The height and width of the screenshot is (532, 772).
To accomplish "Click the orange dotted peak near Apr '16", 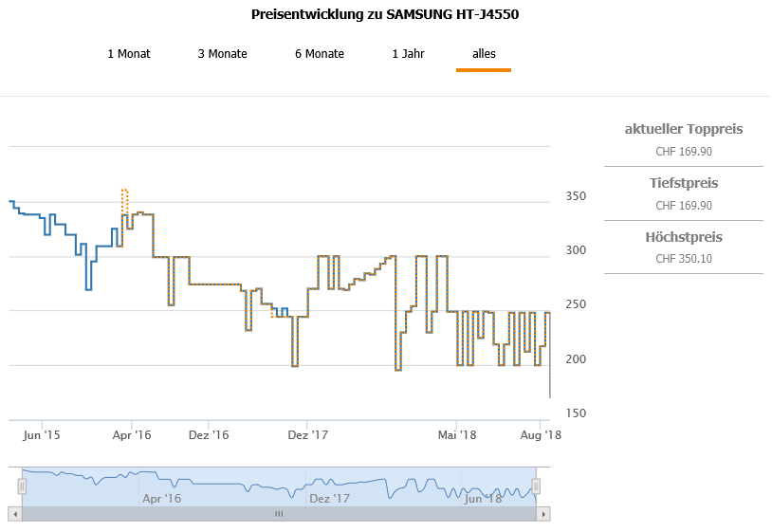I will (x=124, y=191).
